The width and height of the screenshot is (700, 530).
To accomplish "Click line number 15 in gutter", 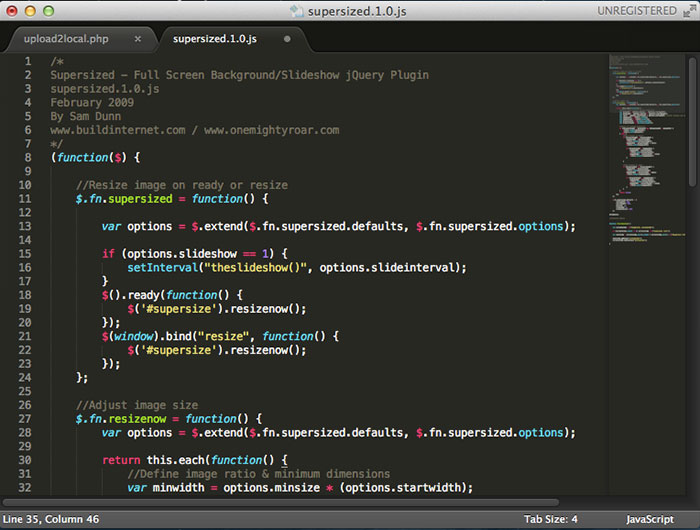I will (x=25, y=254).
